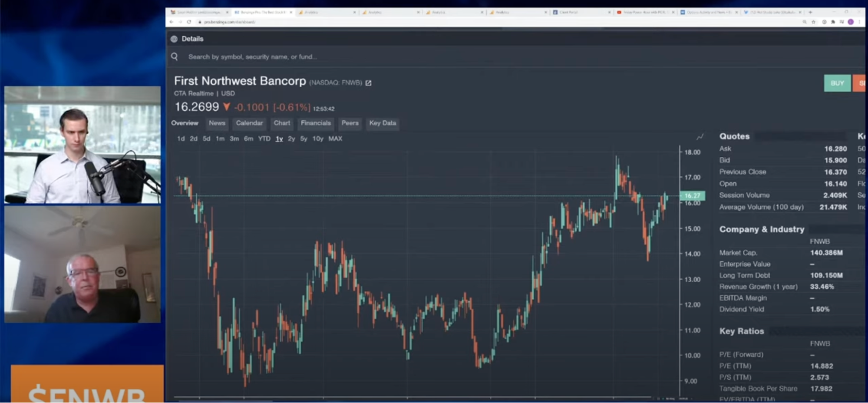The height and width of the screenshot is (403, 868).
Task: Click the Quotes section header
Action: (734, 136)
